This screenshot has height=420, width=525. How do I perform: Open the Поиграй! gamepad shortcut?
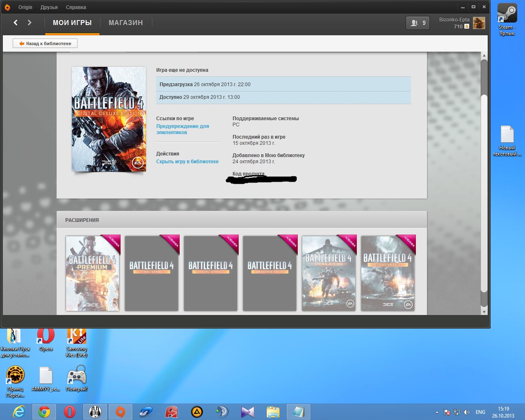77,379
